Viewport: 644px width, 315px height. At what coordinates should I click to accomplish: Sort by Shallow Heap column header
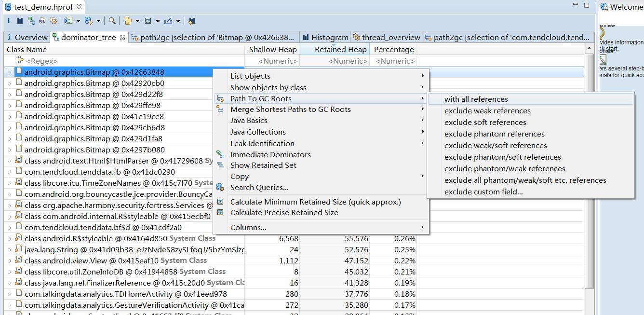272,49
